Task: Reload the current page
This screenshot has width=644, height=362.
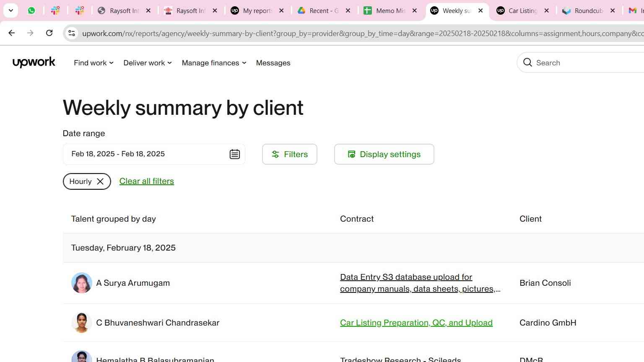Action: (x=49, y=33)
